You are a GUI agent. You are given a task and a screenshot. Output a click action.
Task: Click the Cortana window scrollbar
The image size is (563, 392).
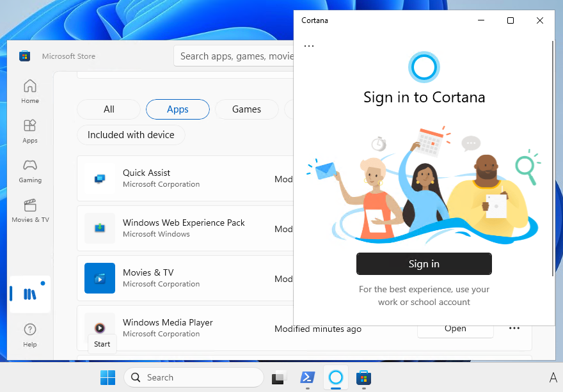(553, 159)
